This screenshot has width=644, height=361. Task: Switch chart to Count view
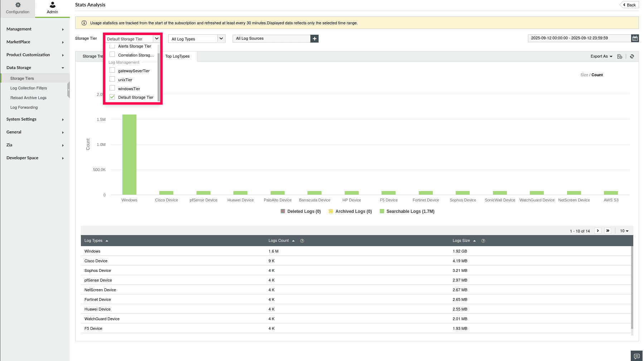click(597, 75)
